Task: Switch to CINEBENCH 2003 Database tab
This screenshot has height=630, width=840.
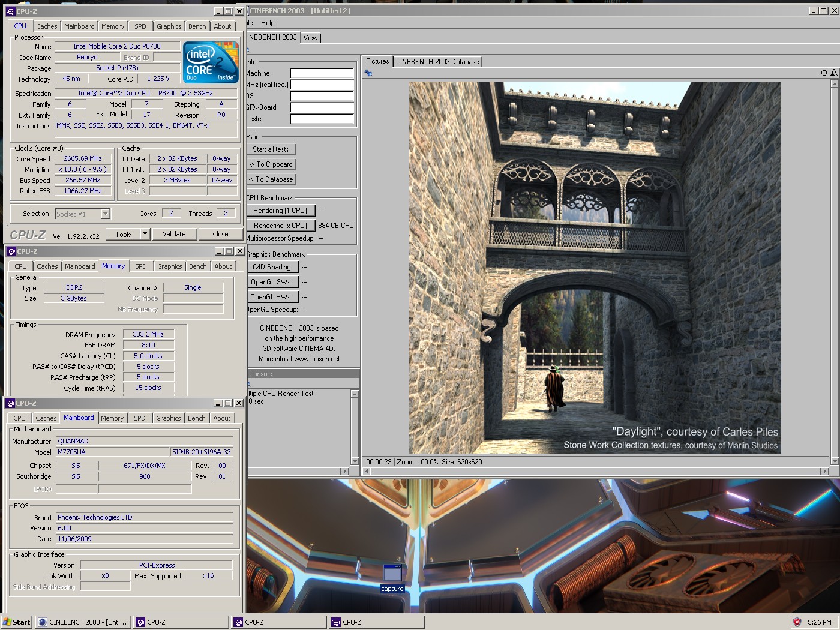Action: pos(437,62)
